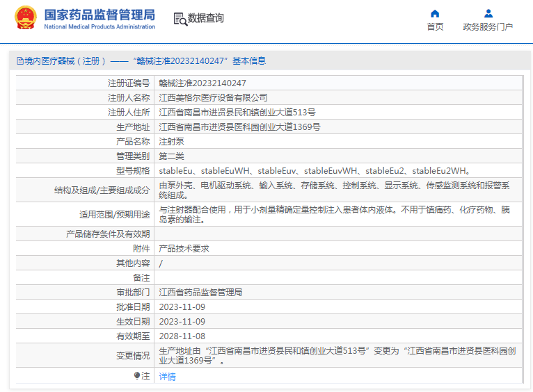The image size is (533, 392).
Task: Click 审批部门 label
Action: [133, 292]
